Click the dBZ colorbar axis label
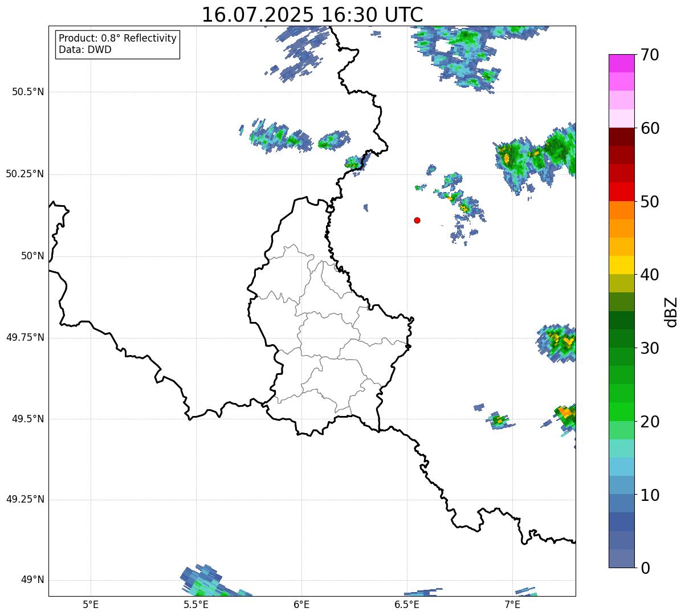The width and height of the screenshot is (685, 616). pyautogui.click(x=671, y=311)
